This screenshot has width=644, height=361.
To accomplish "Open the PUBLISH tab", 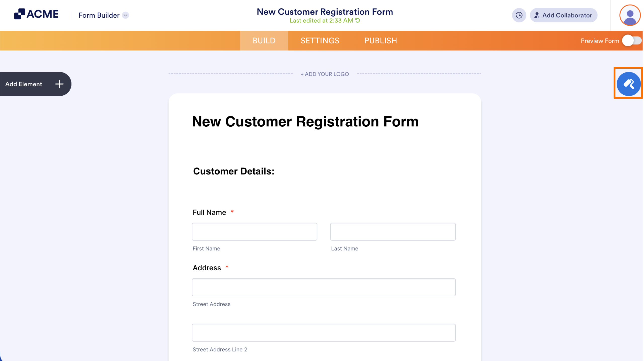I will [x=381, y=41].
